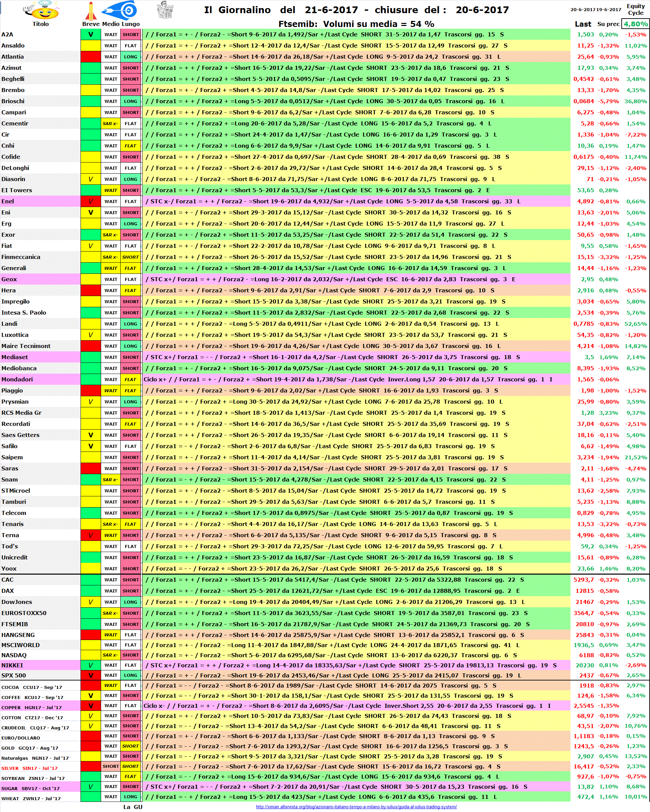Click the NIKKEI row name
Screen dimensions: 650x812
(x=12, y=666)
